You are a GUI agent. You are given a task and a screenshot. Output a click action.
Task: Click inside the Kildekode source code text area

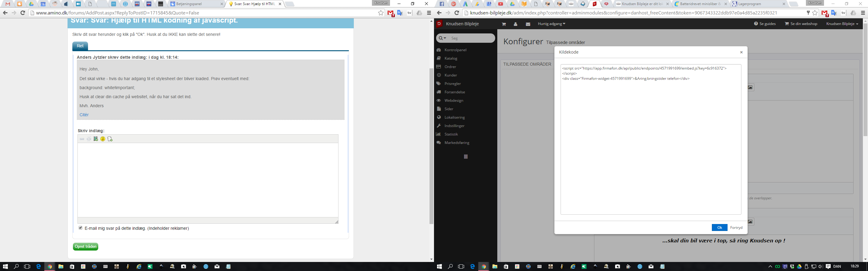pos(650,145)
